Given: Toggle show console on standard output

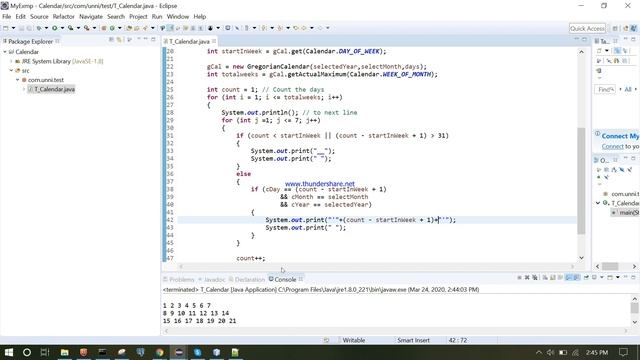Looking at the screenshot, I should tap(568, 278).
